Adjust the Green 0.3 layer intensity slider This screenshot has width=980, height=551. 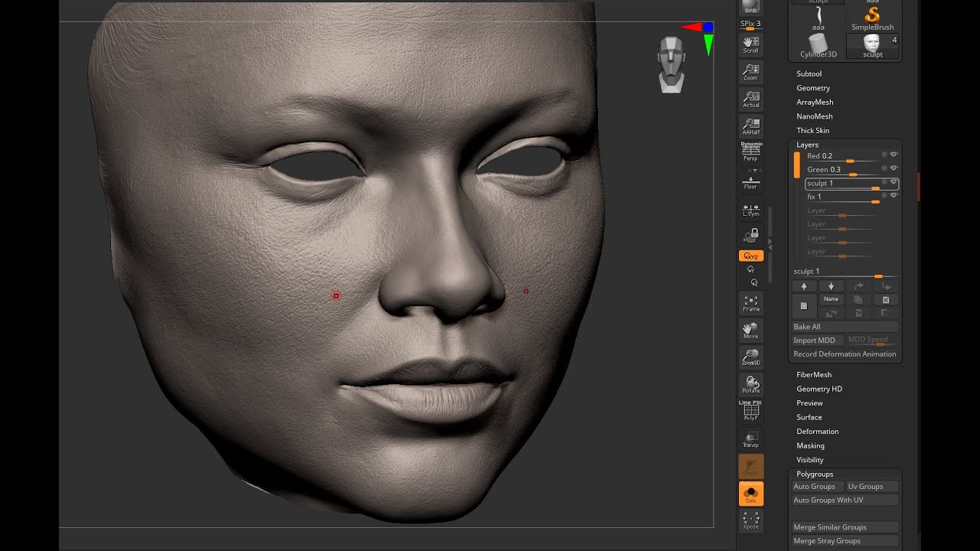pyautogui.click(x=842, y=169)
